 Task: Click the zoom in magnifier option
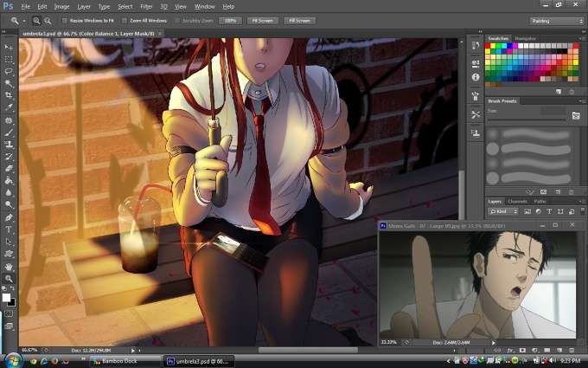[x=36, y=21]
